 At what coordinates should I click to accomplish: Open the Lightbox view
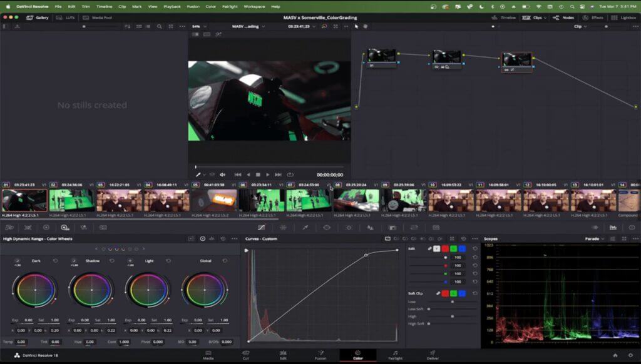click(627, 18)
